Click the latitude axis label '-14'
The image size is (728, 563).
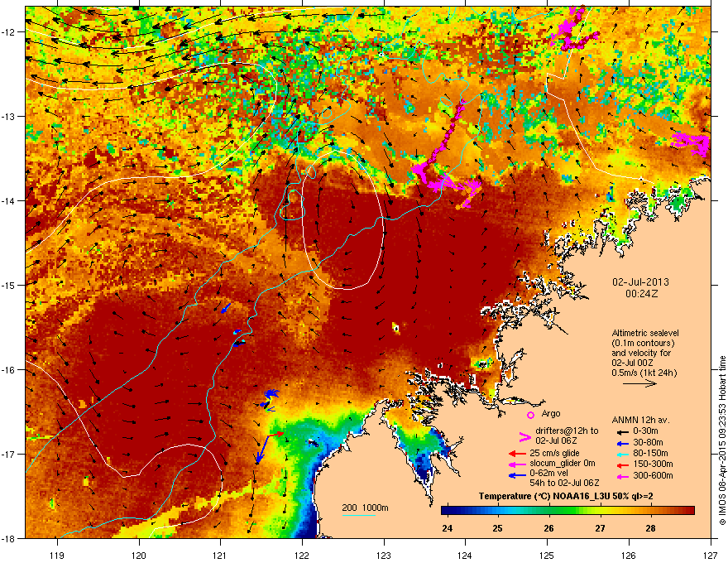coord(8,200)
